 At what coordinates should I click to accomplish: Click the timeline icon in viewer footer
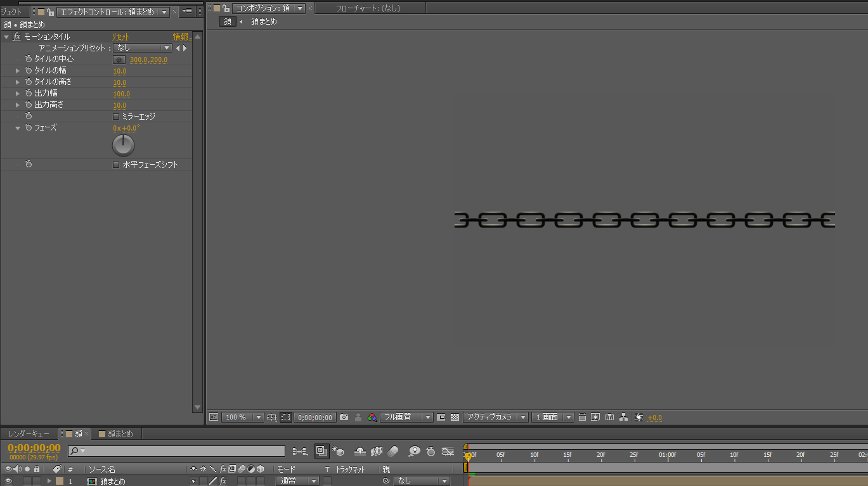tap(609, 417)
